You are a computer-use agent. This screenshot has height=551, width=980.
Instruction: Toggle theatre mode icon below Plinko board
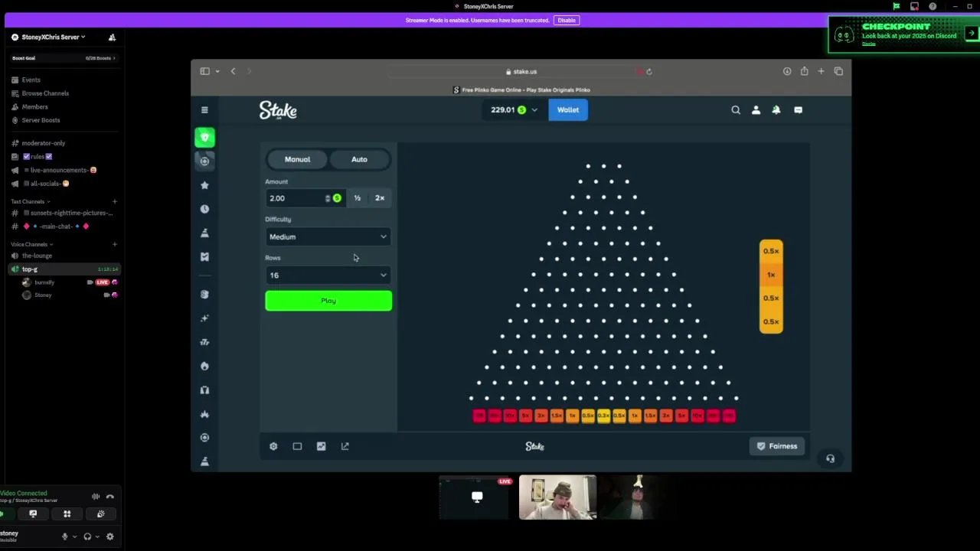[297, 446]
